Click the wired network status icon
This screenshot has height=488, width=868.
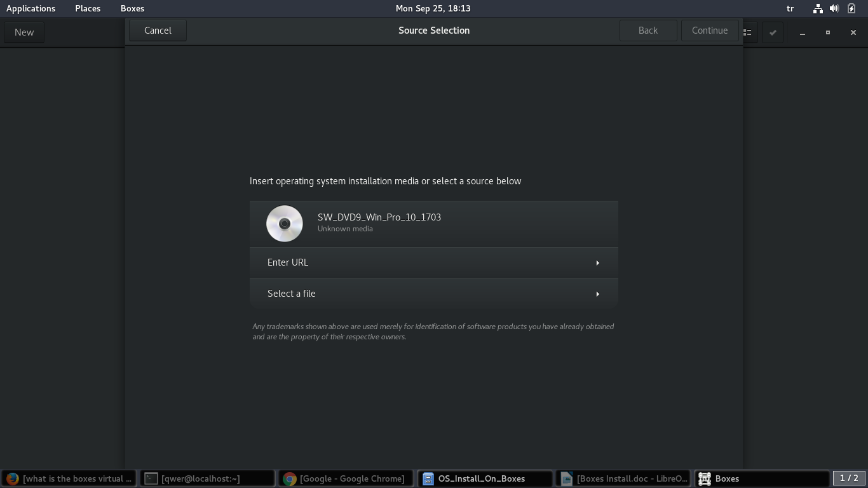pyautogui.click(x=818, y=8)
